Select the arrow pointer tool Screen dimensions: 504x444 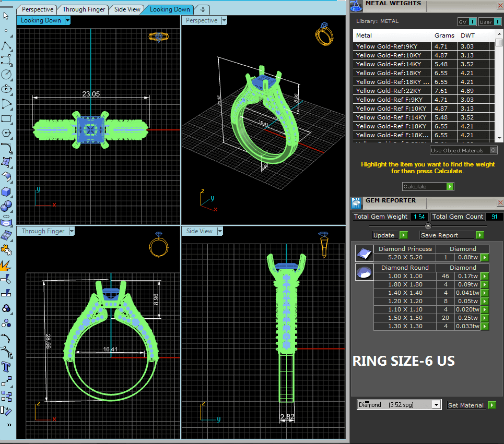(x=6, y=16)
